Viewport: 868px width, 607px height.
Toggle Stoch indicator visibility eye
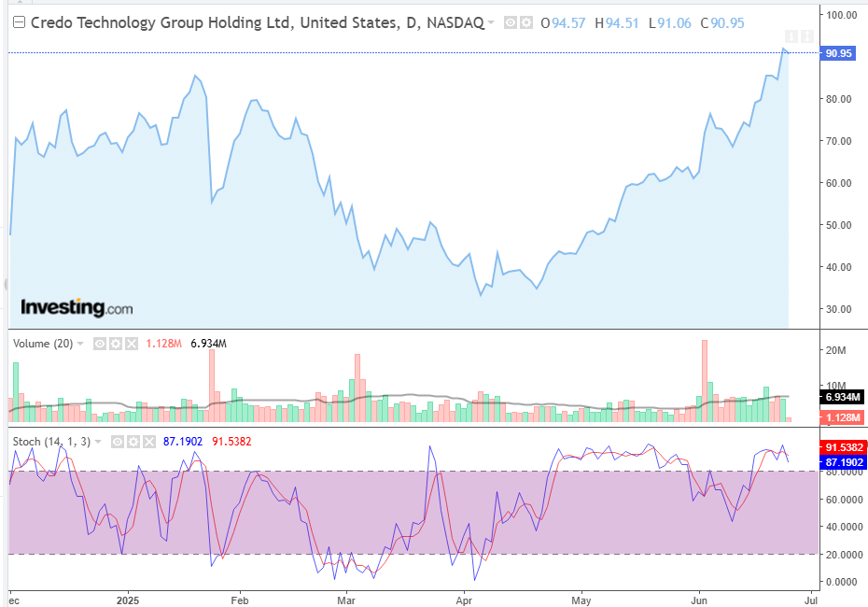pos(118,442)
